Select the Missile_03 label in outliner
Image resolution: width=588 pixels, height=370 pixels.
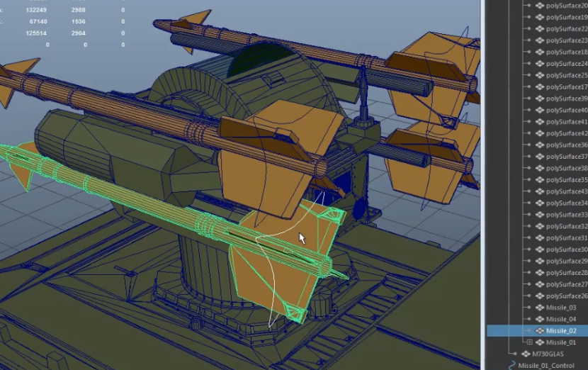click(x=561, y=308)
